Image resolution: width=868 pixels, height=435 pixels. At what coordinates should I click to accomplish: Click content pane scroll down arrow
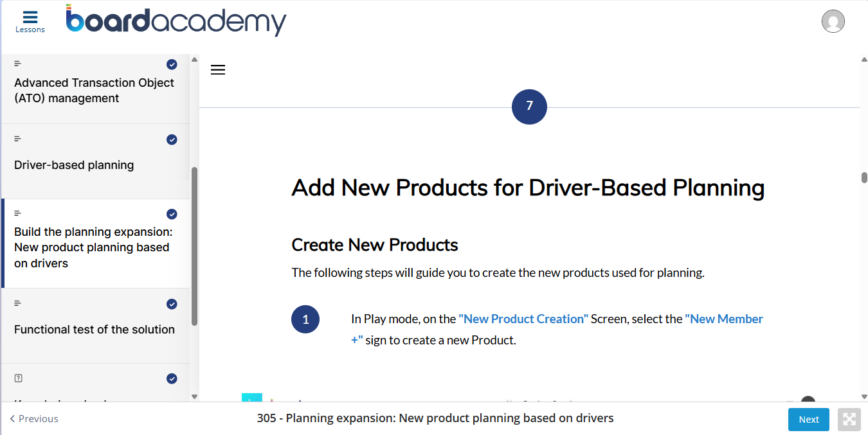coord(864,396)
